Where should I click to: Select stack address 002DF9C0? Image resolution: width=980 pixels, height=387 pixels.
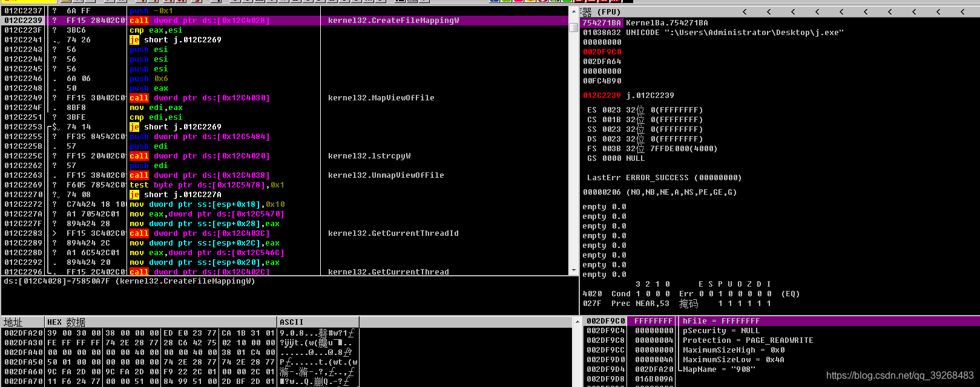click(x=605, y=321)
